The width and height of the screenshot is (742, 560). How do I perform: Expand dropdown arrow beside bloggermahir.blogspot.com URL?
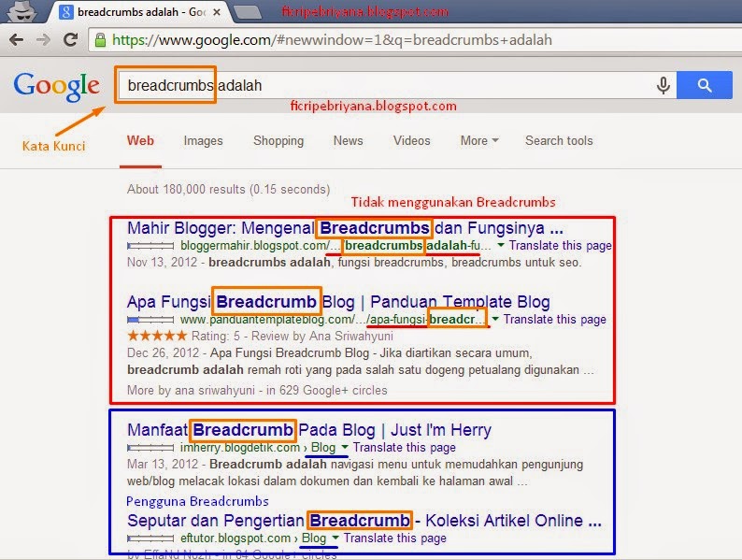(x=500, y=245)
